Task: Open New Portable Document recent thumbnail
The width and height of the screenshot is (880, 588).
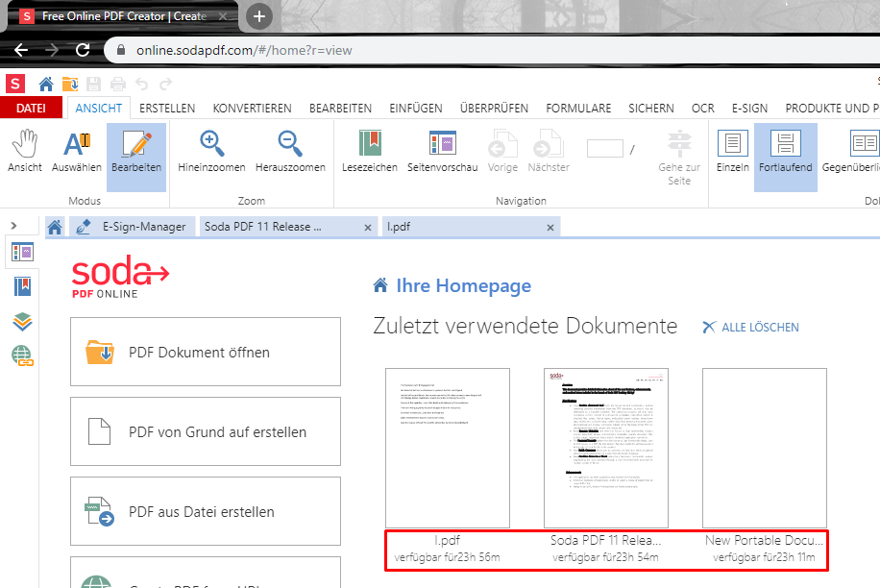Action: [765, 448]
